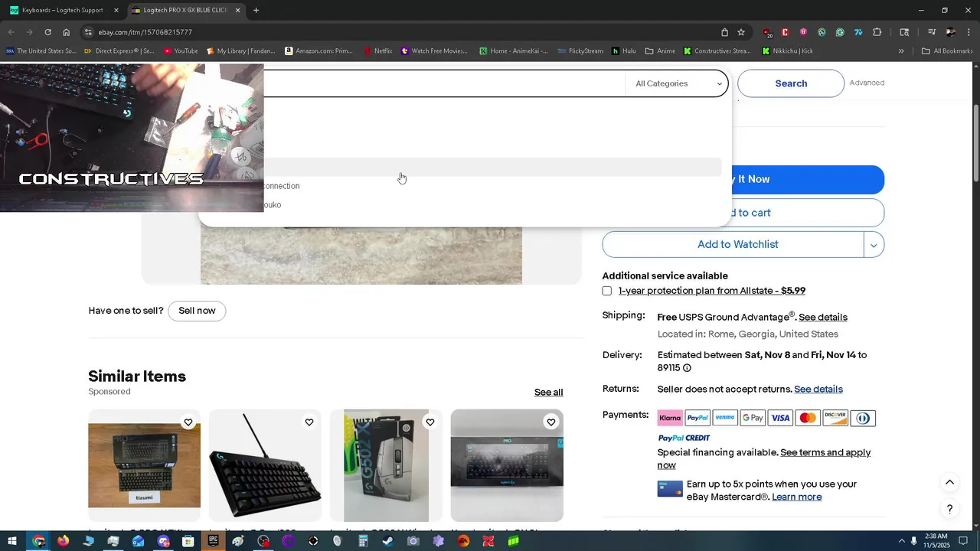Open the G502 X mouse thumbnail

[386, 465]
